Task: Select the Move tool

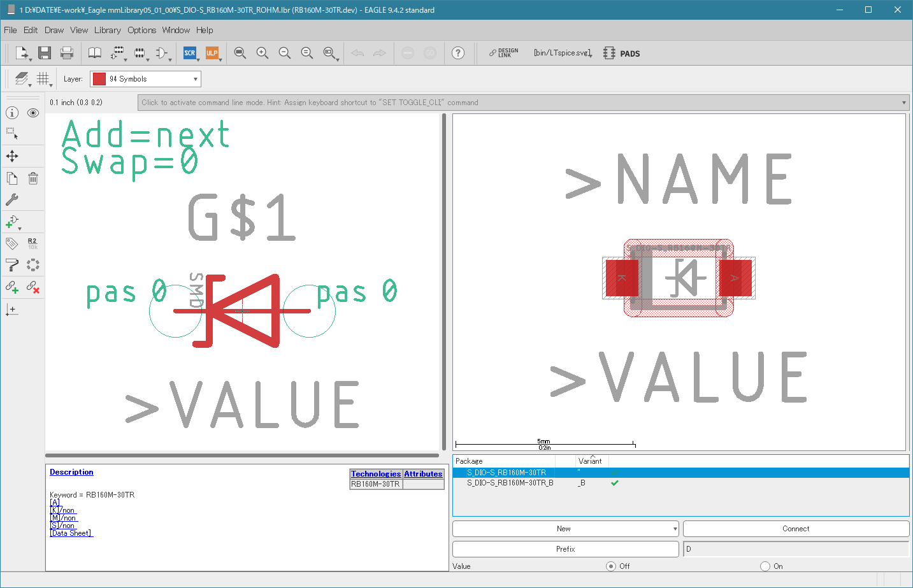Action: (x=12, y=156)
